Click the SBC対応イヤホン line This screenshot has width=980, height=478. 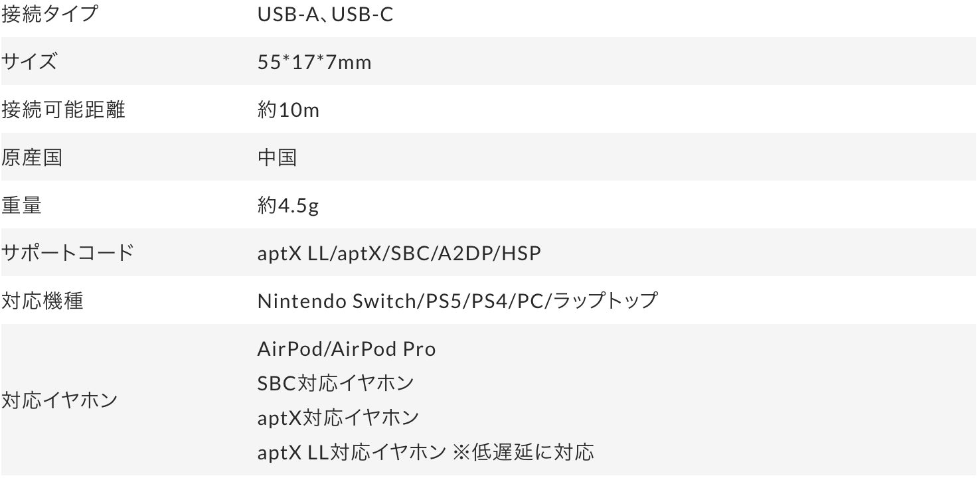(x=335, y=383)
